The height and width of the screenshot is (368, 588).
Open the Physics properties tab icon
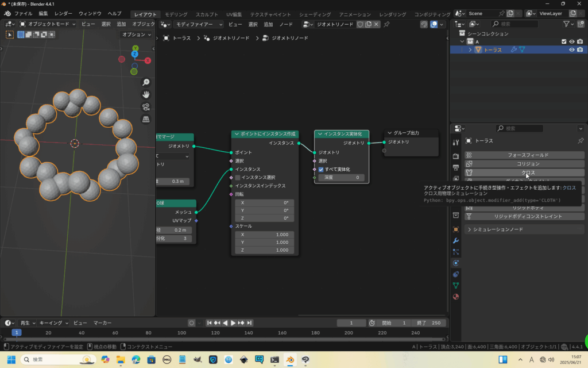pyautogui.click(x=455, y=263)
